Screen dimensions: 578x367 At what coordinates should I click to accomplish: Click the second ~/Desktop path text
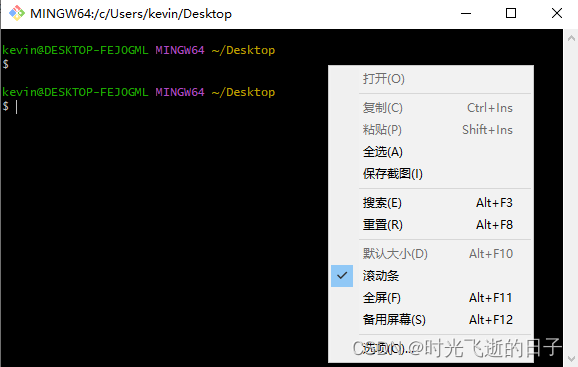(243, 92)
